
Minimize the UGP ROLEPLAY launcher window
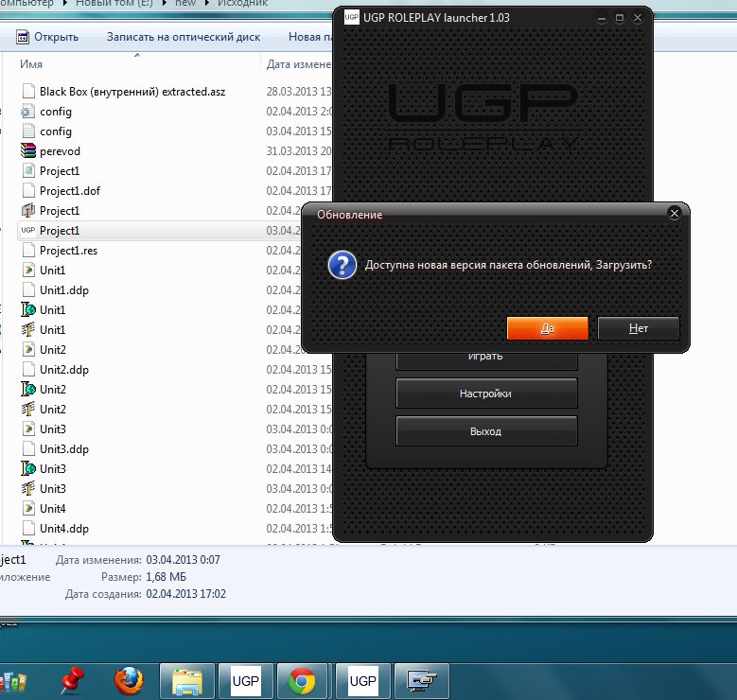(x=602, y=18)
